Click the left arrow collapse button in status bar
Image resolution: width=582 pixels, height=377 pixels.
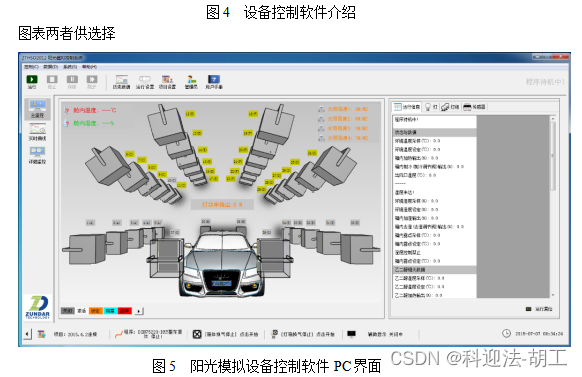[x=28, y=334]
